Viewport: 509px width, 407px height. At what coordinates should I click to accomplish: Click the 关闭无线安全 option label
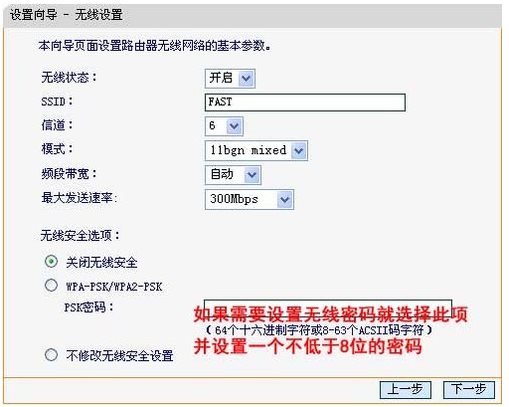tap(101, 262)
